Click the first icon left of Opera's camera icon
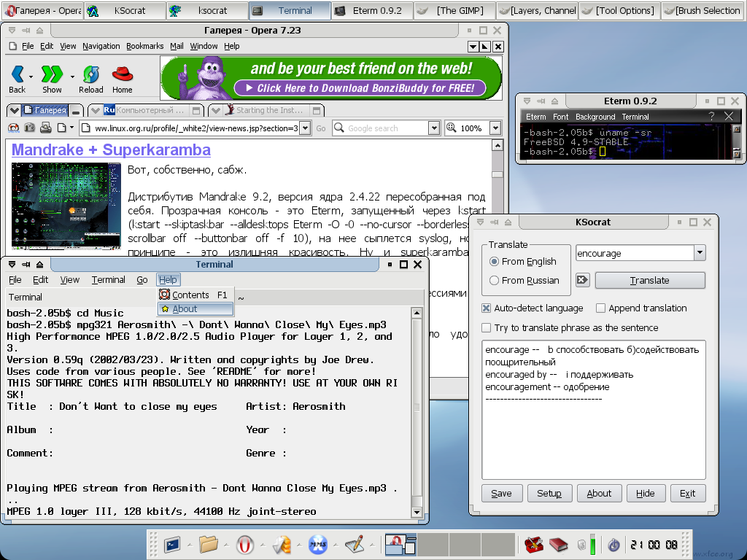The height and width of the screenshot is (560, 747). 13,128
